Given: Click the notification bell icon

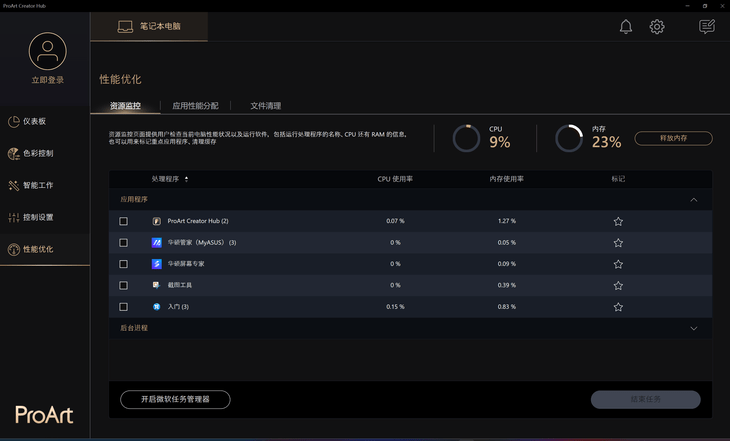Looking at the screenshot, I should 625,27.
